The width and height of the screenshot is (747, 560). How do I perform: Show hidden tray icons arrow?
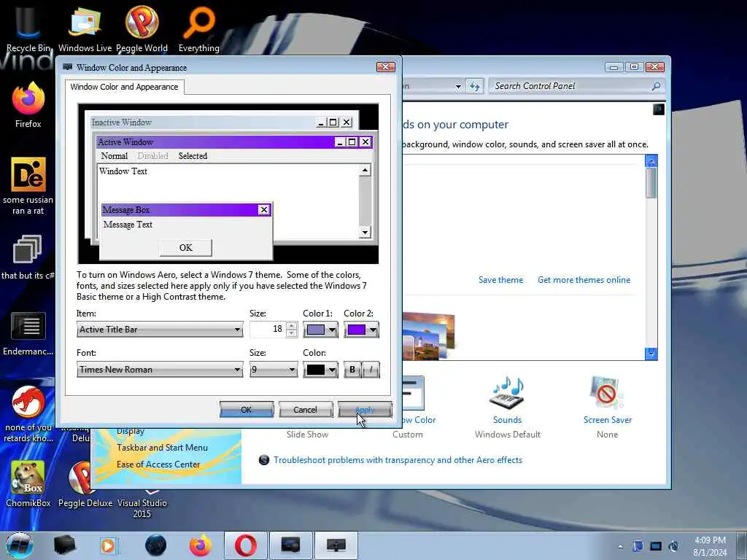(x=620, y=546)
